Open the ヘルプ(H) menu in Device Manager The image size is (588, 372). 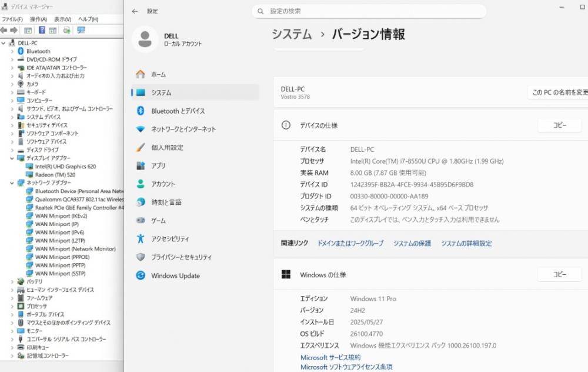pyautogui.click(x=88, y=19)
